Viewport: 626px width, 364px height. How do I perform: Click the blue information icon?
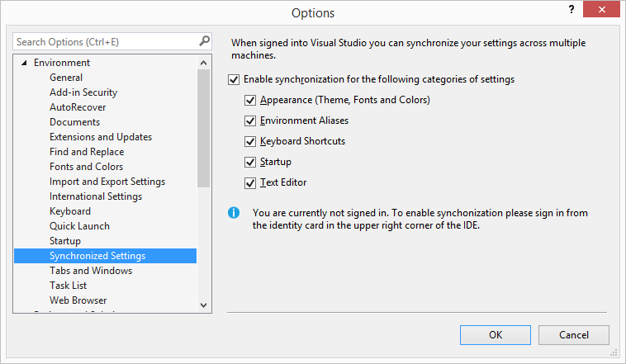point(234,213)
